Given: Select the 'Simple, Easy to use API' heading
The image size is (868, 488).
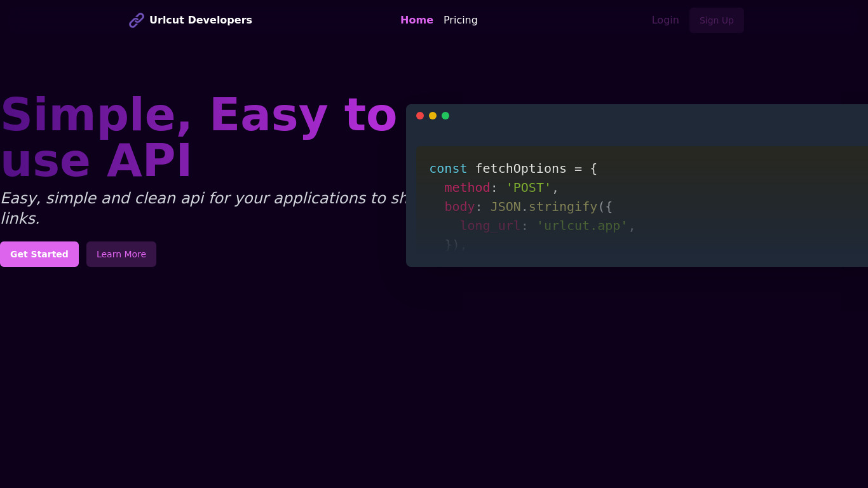Looking at the screenshot, I should (199, 137).
